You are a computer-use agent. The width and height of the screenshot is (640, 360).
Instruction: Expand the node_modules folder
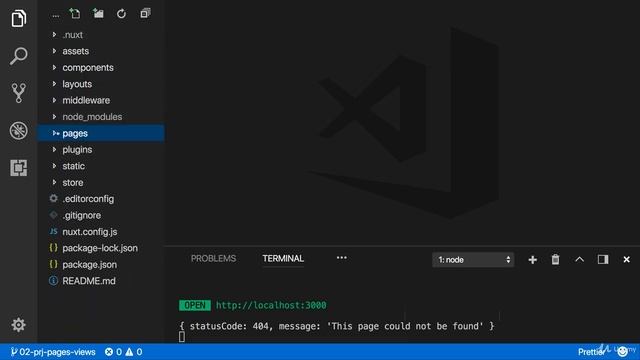tap(54, 117)
